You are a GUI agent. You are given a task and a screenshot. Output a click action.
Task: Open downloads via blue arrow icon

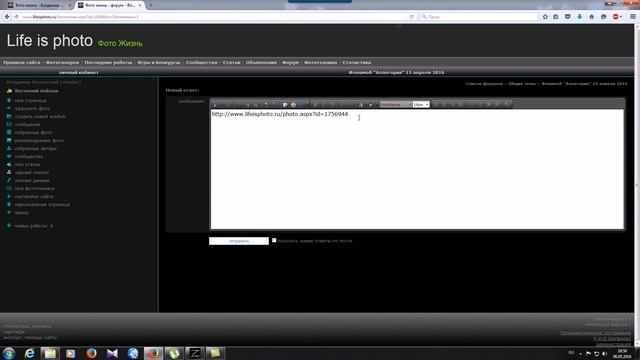(580, 17)
